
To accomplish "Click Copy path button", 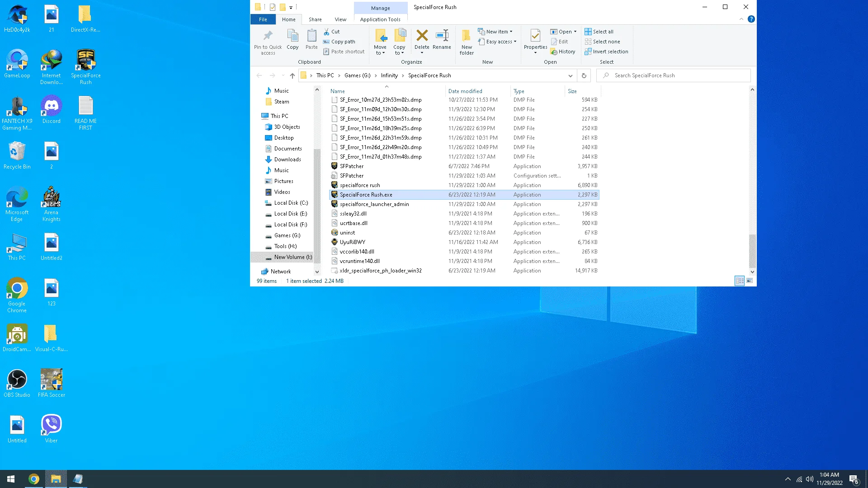I will click(x=339, y=42).
